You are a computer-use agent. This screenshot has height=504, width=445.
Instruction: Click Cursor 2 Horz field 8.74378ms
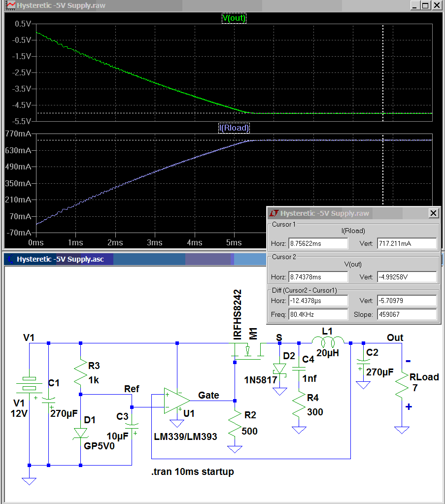(318, 277)
